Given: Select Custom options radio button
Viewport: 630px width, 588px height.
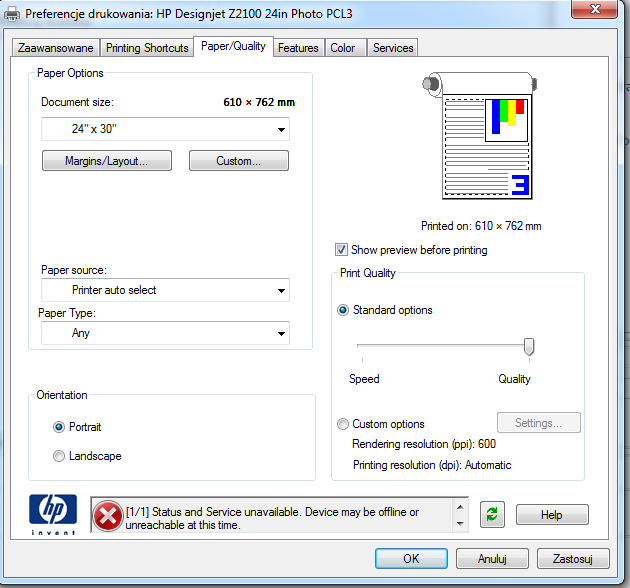Looking at the screenshot, I should pos(343,424).
